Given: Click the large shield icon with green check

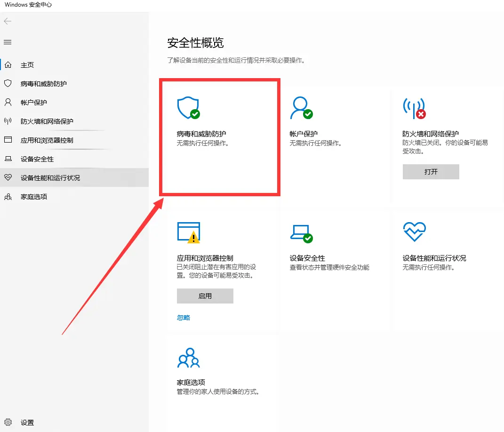Looking at the screenshot, I should tap(189, 108).
